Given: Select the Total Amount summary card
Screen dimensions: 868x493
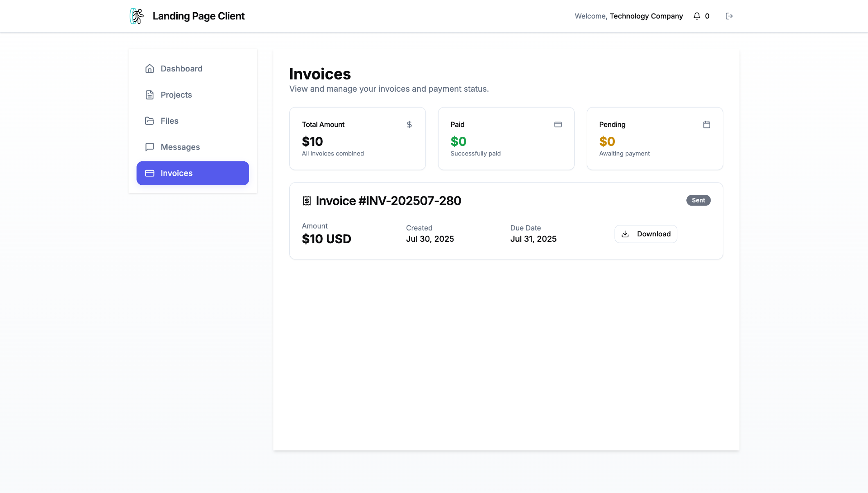Looking at the screenshot, I should [357, 138].
